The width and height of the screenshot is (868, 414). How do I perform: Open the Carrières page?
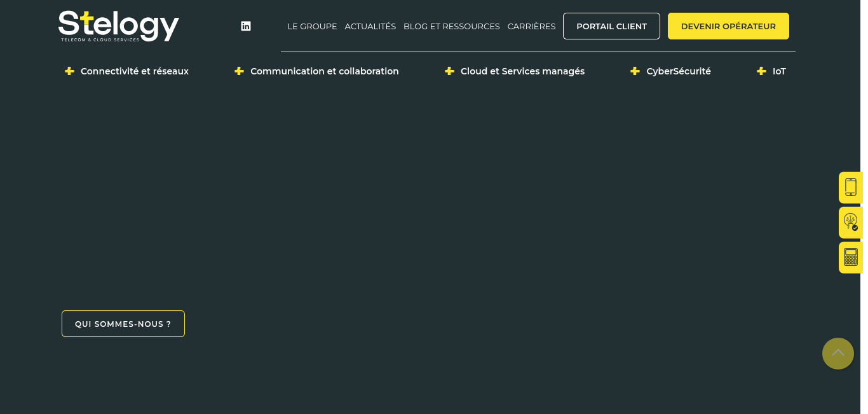pos(531,26)
